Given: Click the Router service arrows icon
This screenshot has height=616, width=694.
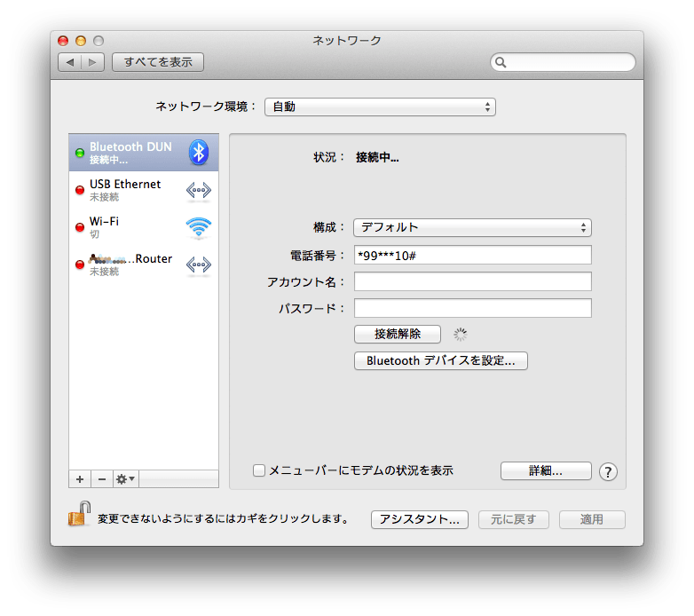Looking at the screenshot, I should [198, 265].
